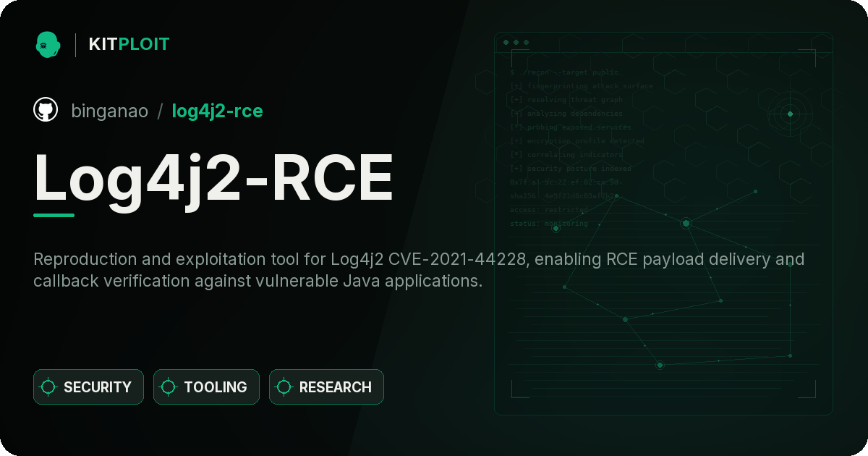The height and width of the screenshot is (456, 868).
Task: Select the SECURITY tag
Action: tap(88, 387)
